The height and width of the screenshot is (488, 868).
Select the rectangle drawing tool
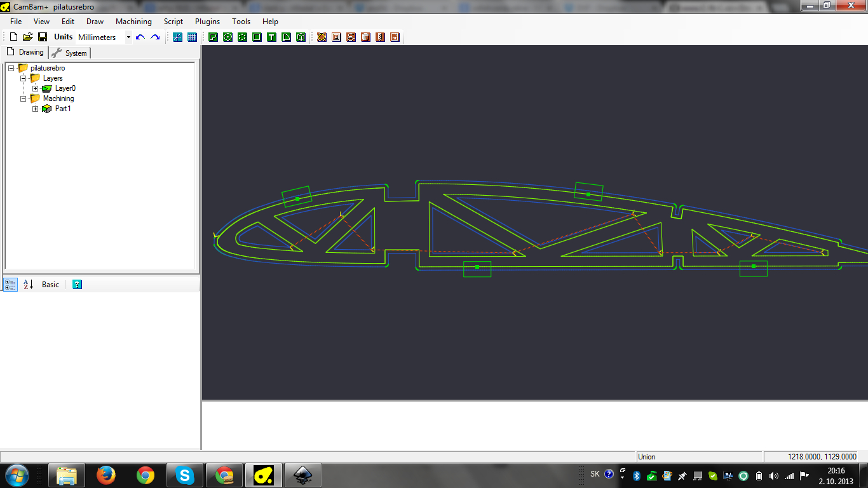coord(257,37)
